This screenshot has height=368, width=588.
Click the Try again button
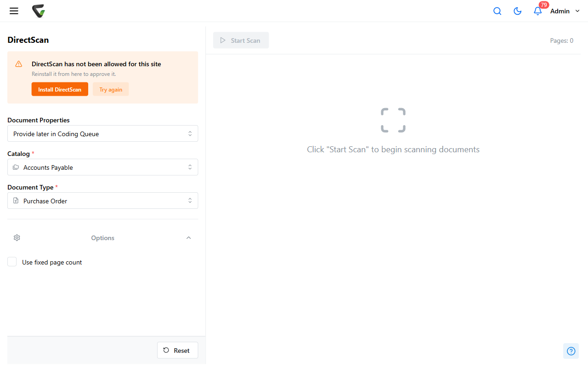[x=111, y=89]
